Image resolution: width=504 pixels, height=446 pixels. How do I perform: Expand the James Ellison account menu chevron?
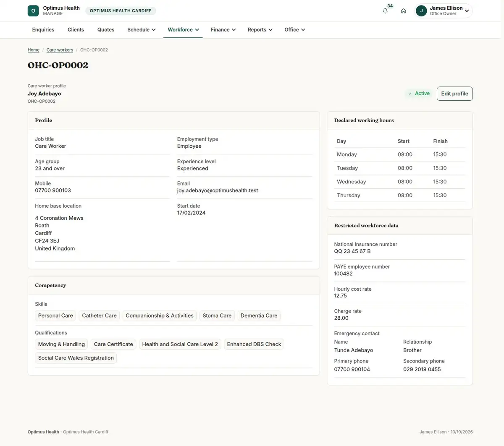(467, 11)
